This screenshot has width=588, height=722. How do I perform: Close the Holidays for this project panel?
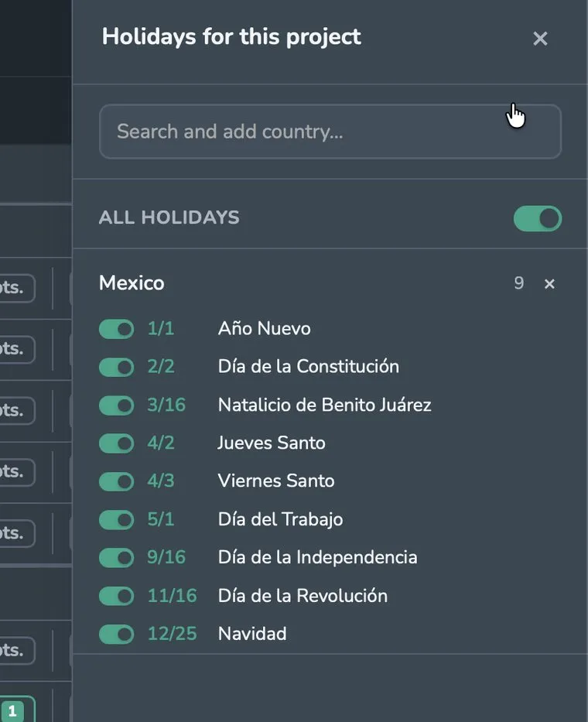540,39
